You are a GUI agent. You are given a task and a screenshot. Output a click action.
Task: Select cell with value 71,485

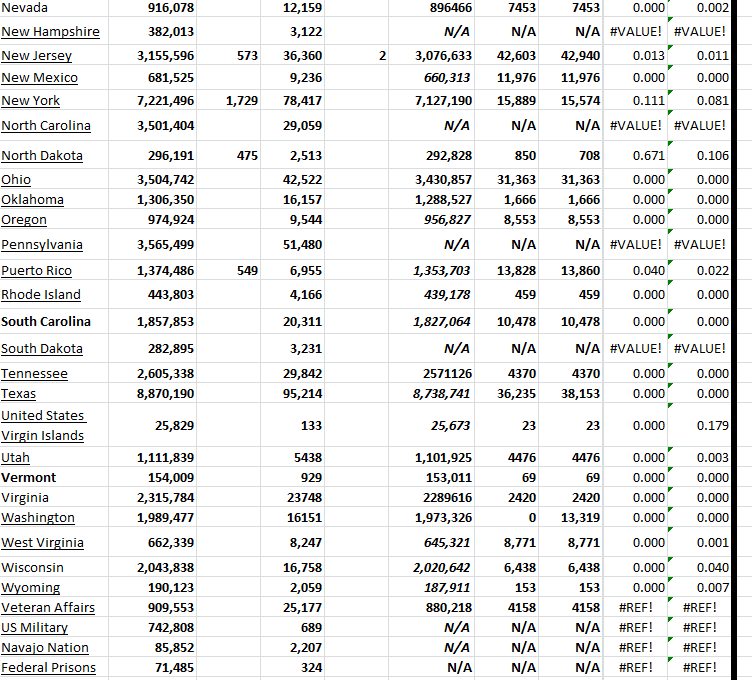(153, 668)
